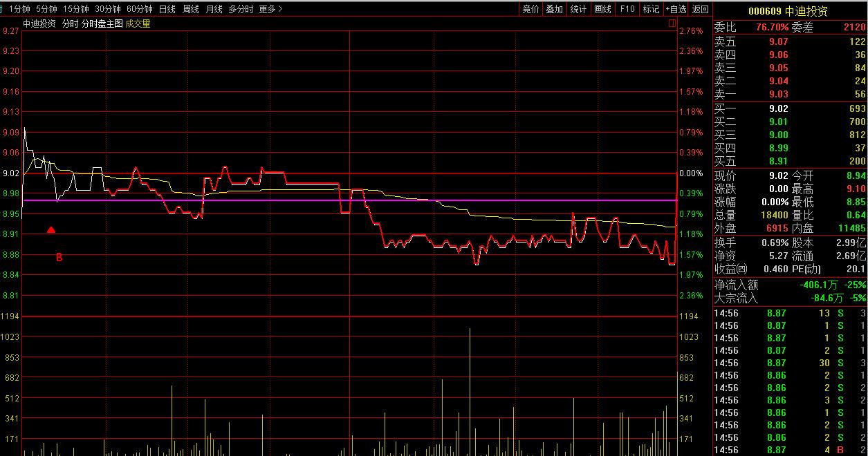868x456 pixels.
Task: Click the 买四 bid price 8.99
Action: pyautogui.click(x=779, y=148)
